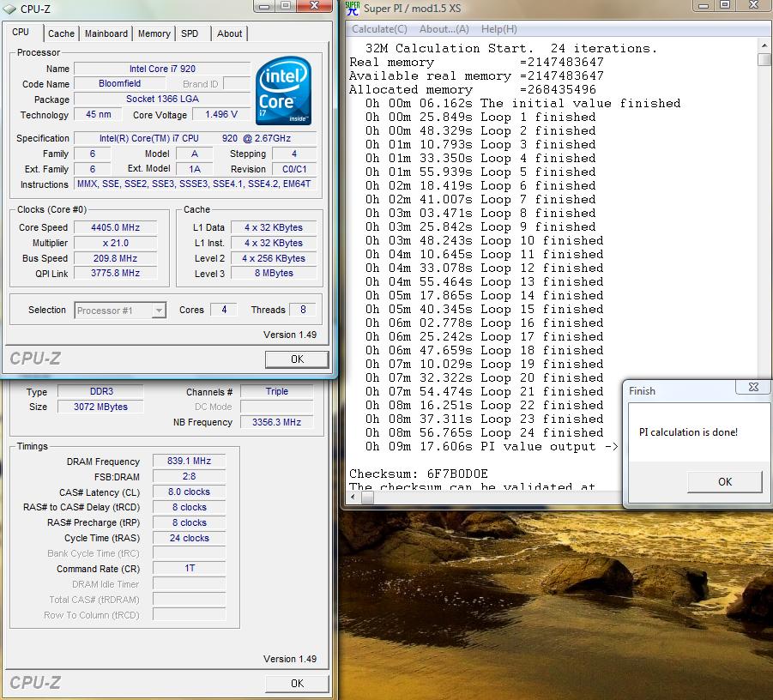
Task: Click the Revision value C0/C1
Action: click(x=294, y=169)
